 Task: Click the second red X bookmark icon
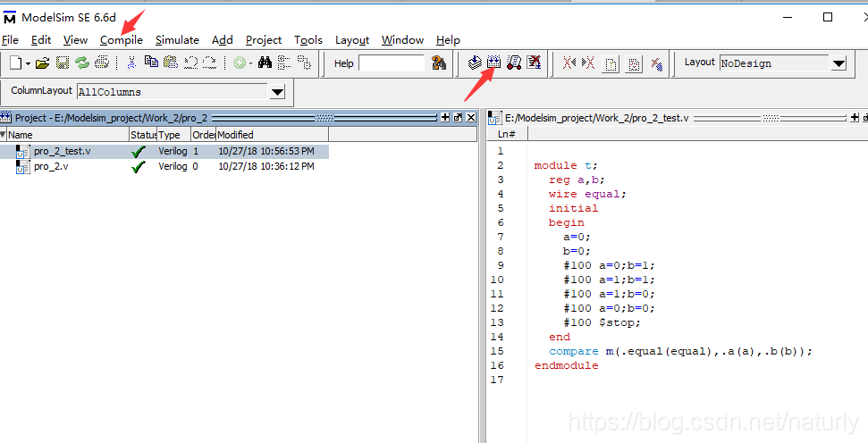point(588,63)
